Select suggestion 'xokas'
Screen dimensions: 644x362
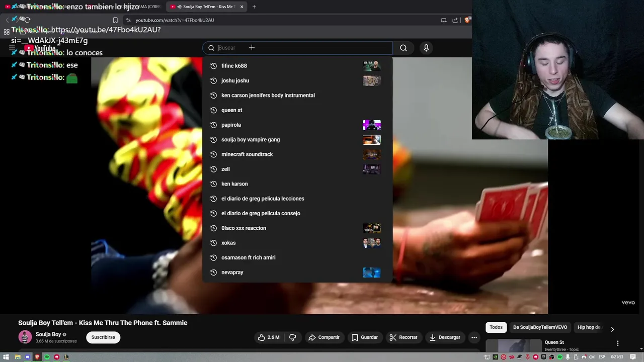[297, 243]
